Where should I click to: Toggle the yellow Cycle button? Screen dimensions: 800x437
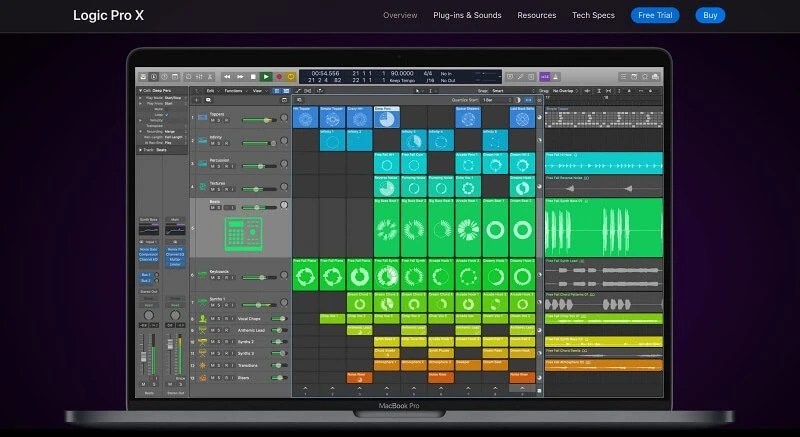pyautogui.click(x=291, y=76)
